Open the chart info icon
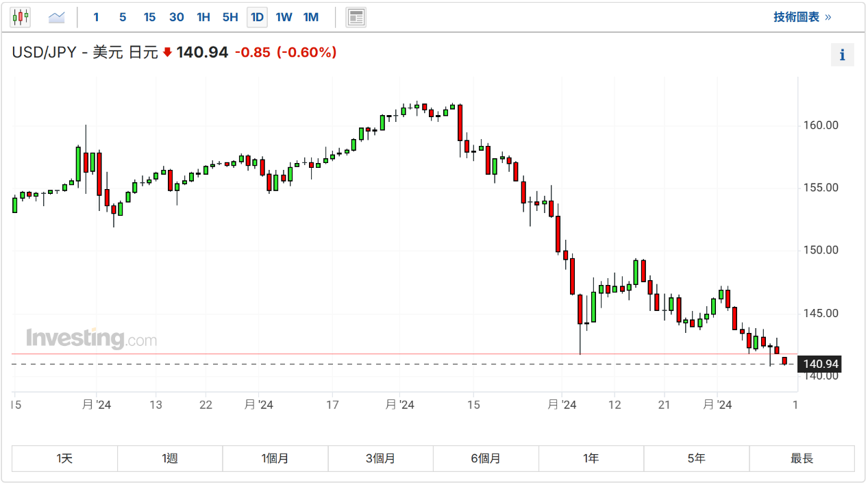 pos(842,55)
